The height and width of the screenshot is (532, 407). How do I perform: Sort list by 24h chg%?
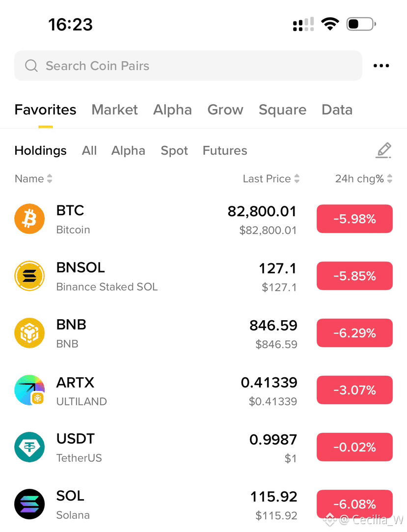pyautogui.click(x=364, y=179)
